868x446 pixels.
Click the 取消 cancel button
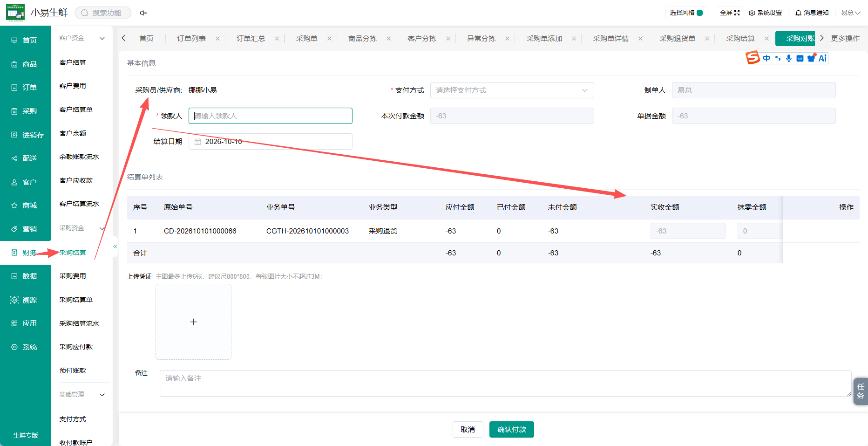pyautogui.click(x=468, y=430)
